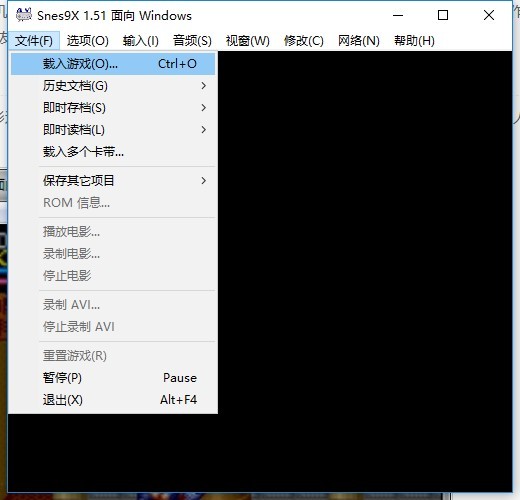
Task: Expand the 保存其它项目 submenu
Action: point(113,181)
